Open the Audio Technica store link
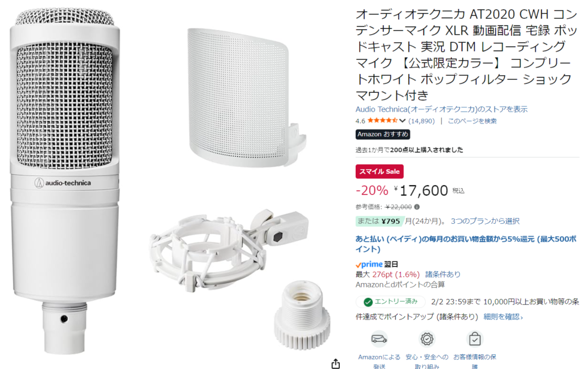 (442, 109)
